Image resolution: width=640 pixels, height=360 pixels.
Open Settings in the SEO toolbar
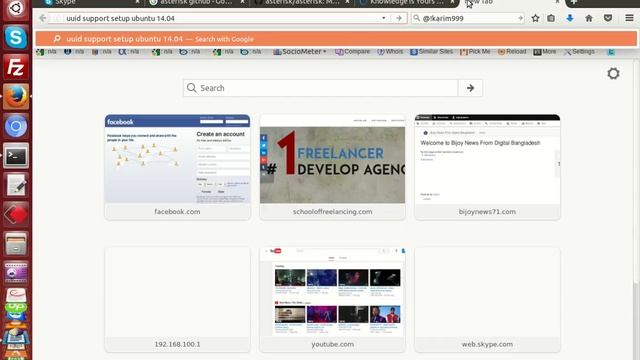click(579, 52)
